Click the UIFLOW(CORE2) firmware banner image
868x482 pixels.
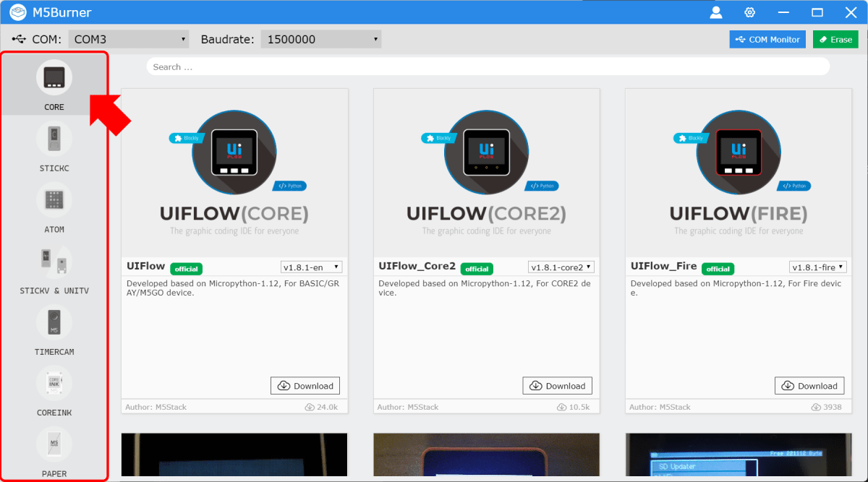487,173
